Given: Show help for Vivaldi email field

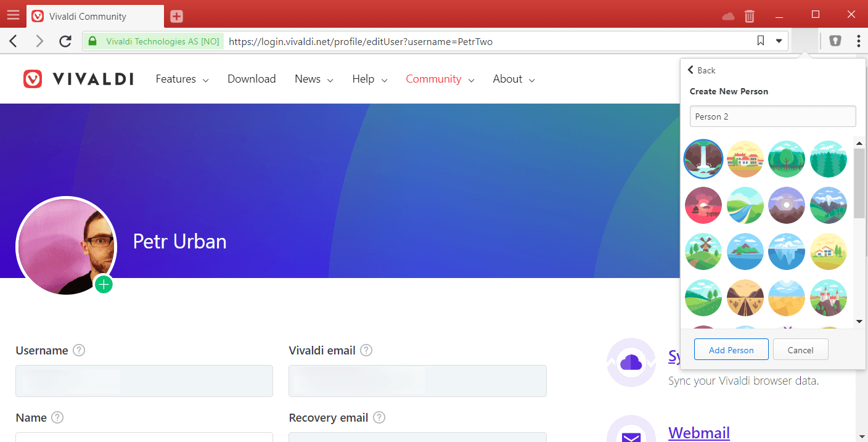Looking at the screenshot, I should pyautogui.click(x=366, y=350).
